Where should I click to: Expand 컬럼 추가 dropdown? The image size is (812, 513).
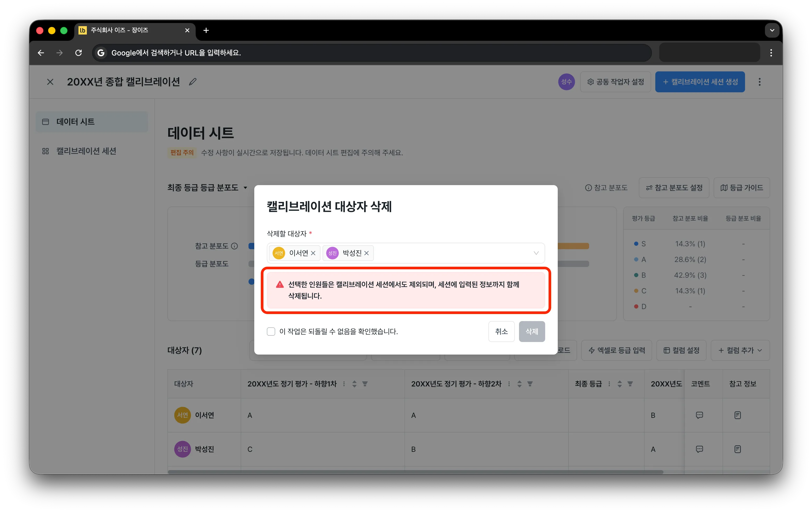(x=740, y=350)
